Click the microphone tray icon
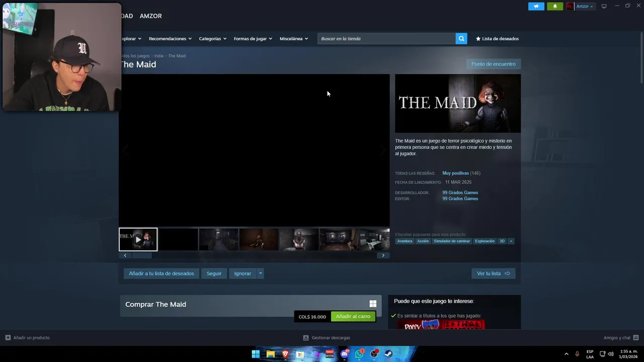The image size is (644, 362). [x=577, y=354]
